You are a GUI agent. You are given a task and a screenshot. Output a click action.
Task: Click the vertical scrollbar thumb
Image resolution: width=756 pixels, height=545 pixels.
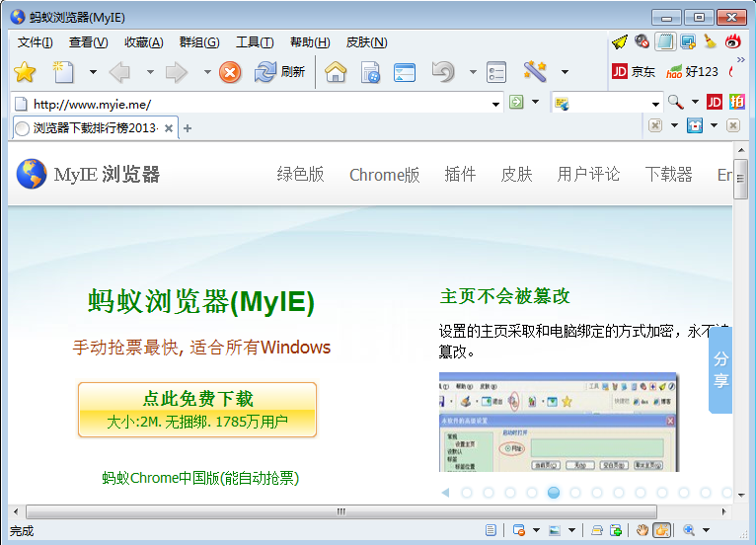[740, 179]
